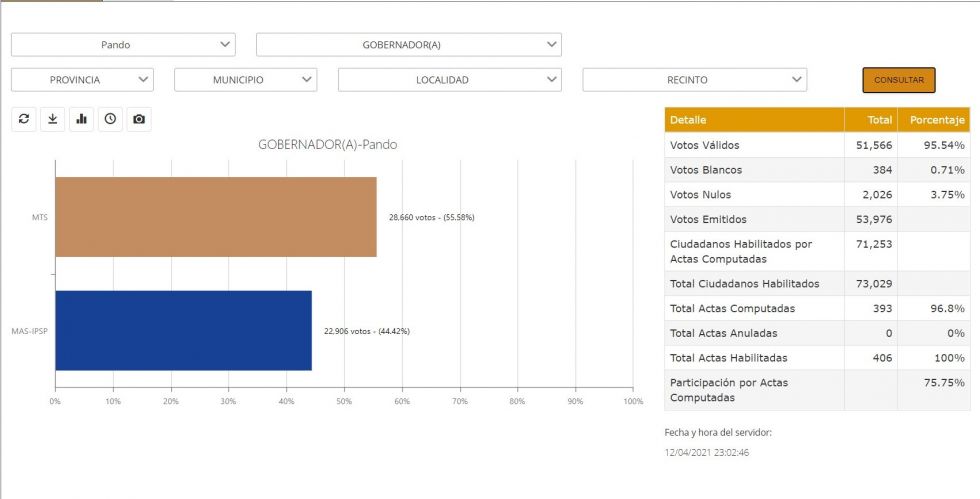Switch to the bar chart view icon
The height and width of the screenshot is (499, 980).
[81, 119]
